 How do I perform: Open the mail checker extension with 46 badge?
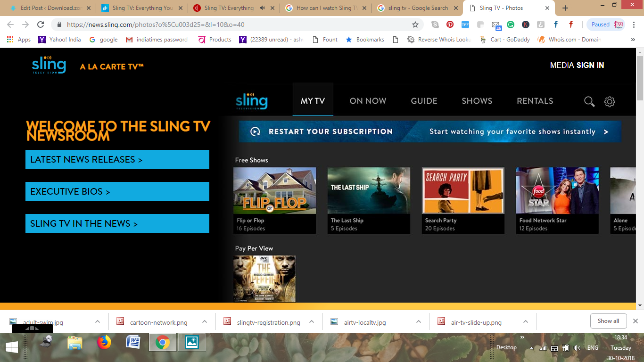(496, 25)
